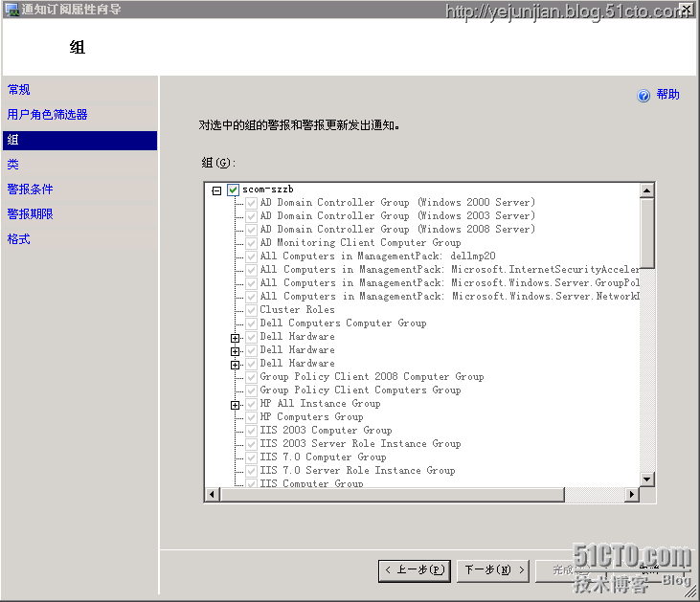
Task: Toggle the scom-szzb root checkbox
Action: [x=233, y=190]
